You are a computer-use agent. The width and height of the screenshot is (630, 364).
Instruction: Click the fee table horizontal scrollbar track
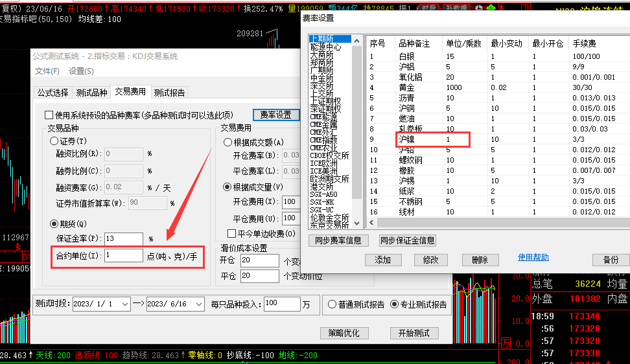pyautogui.click(x=503, y=222)
